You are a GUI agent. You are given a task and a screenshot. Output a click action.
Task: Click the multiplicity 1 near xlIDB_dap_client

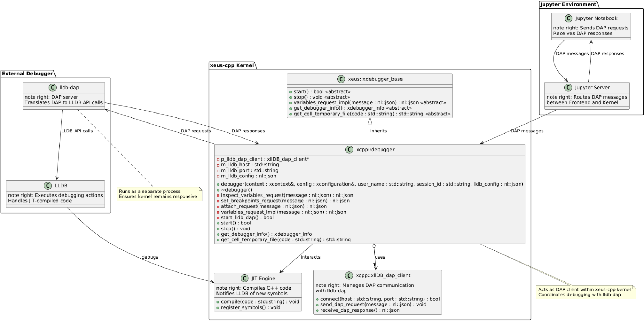(x=374, y=265)
